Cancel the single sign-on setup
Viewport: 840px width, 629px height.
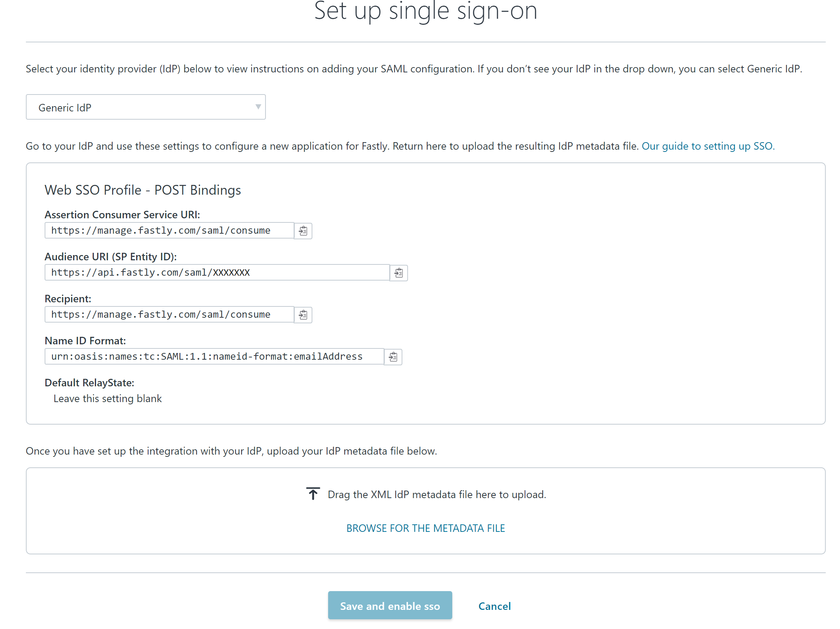tap(494, 606)
